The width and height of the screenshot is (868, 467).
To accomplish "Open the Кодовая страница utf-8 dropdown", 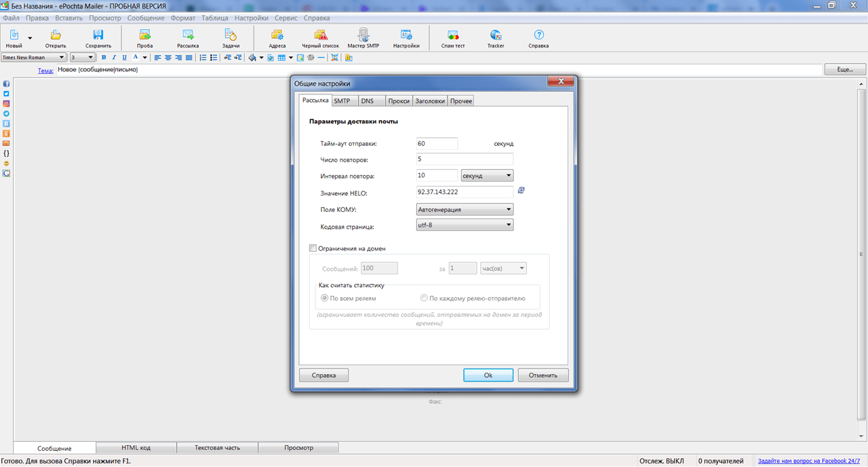I will [x=465, y=225].
